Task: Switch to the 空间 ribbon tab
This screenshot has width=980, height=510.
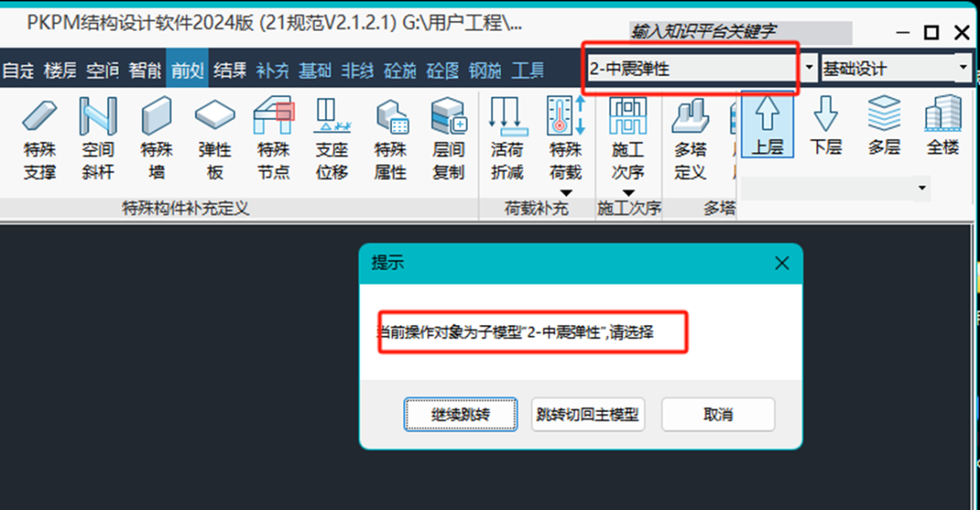Action: tap(103, 70)
